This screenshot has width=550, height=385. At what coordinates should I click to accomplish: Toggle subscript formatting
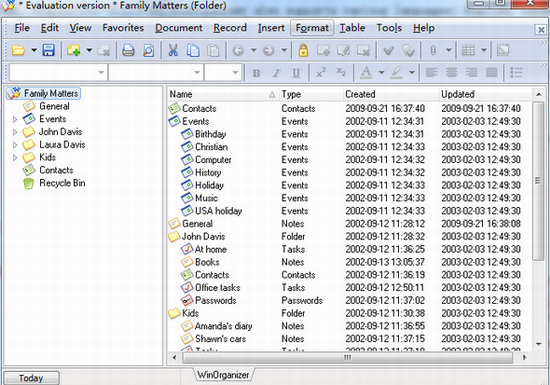341,73
